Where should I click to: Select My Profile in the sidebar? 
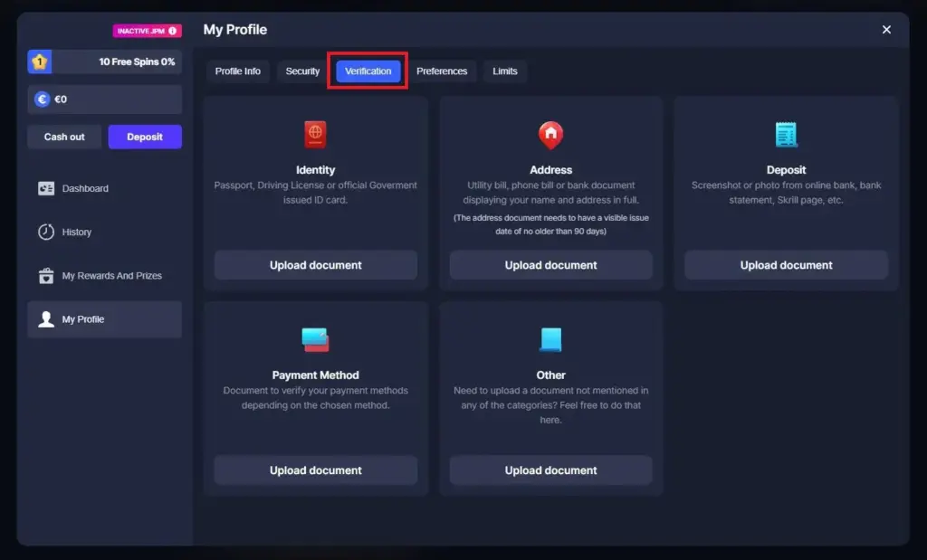pos(105,319)
